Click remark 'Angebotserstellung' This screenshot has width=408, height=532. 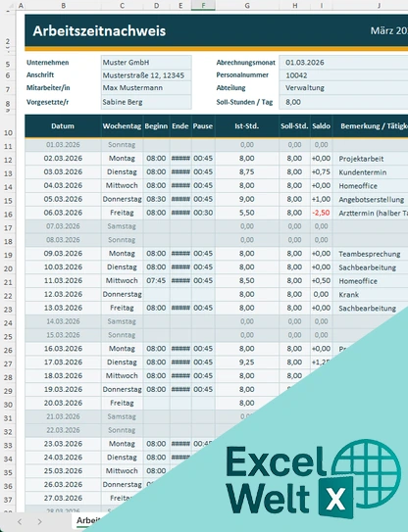coord(372,200)
